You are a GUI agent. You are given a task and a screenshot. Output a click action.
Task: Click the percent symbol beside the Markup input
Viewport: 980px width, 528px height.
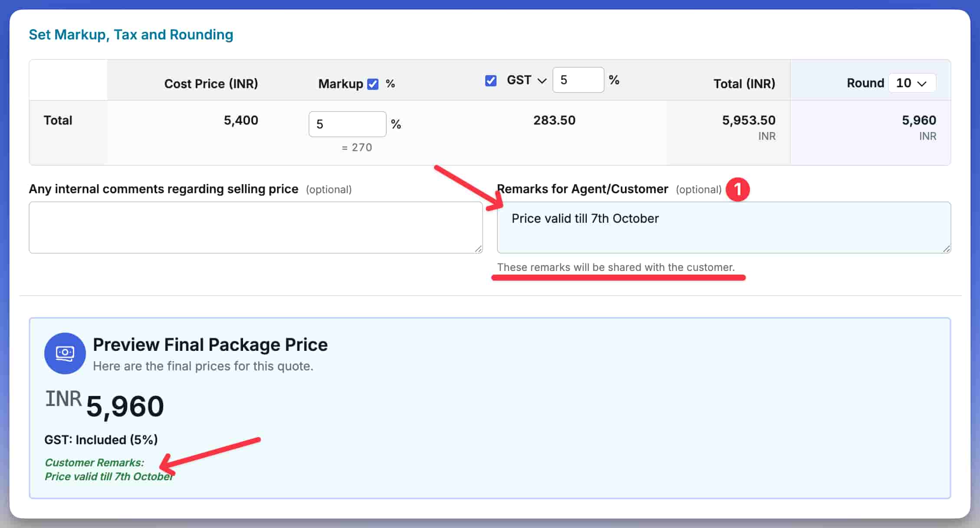397,125
